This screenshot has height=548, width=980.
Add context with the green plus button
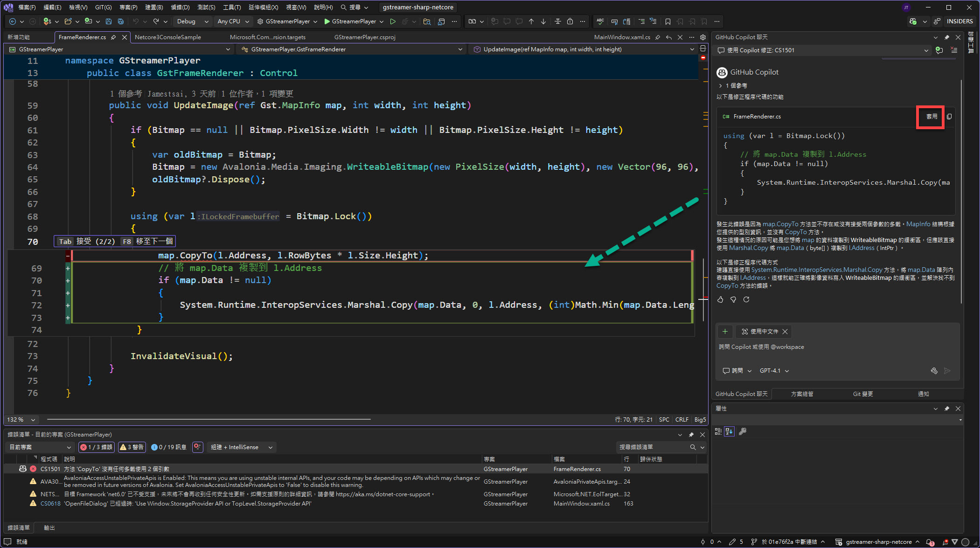tap(725, 332)
